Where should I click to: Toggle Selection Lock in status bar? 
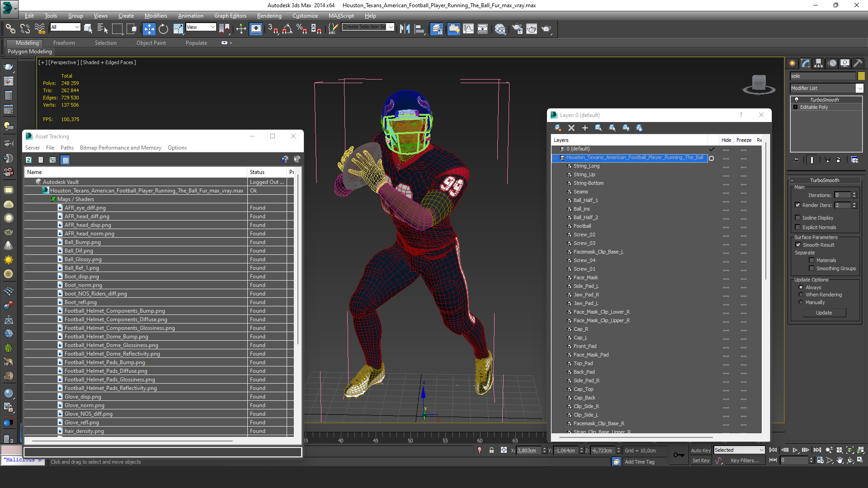491,450
